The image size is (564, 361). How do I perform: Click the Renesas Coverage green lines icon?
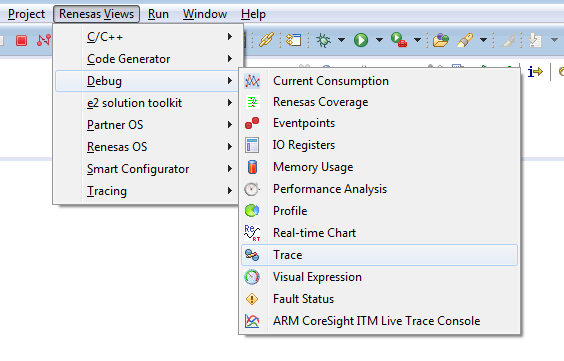pos(252,102)
